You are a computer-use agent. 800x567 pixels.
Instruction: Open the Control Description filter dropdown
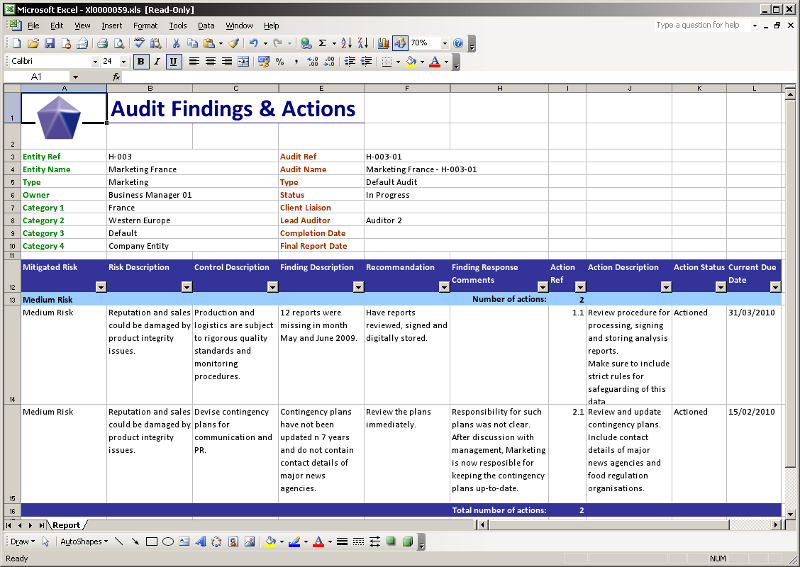click(272, 287)
